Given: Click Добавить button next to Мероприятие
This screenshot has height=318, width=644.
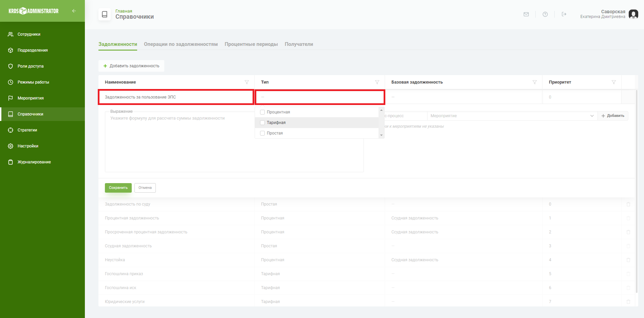Looking at the screenshot, I should [x=613, y=116].
